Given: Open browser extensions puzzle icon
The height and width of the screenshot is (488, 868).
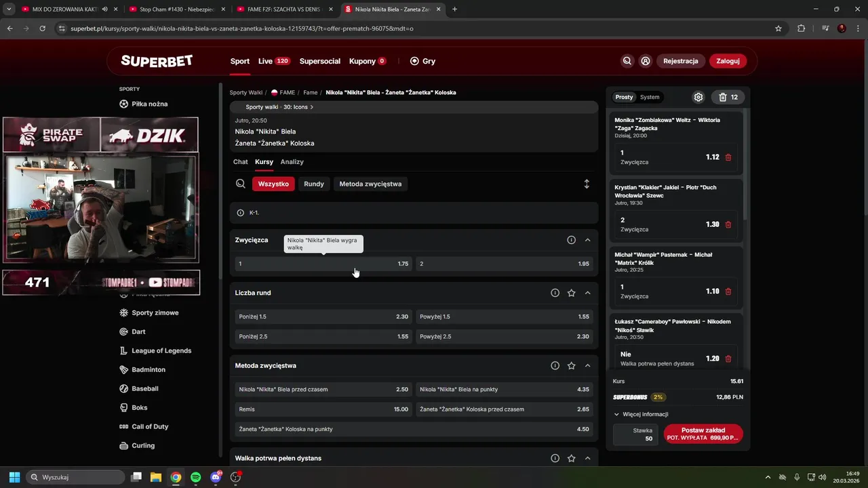Looking at the screenshot, I should pos(802,28).
